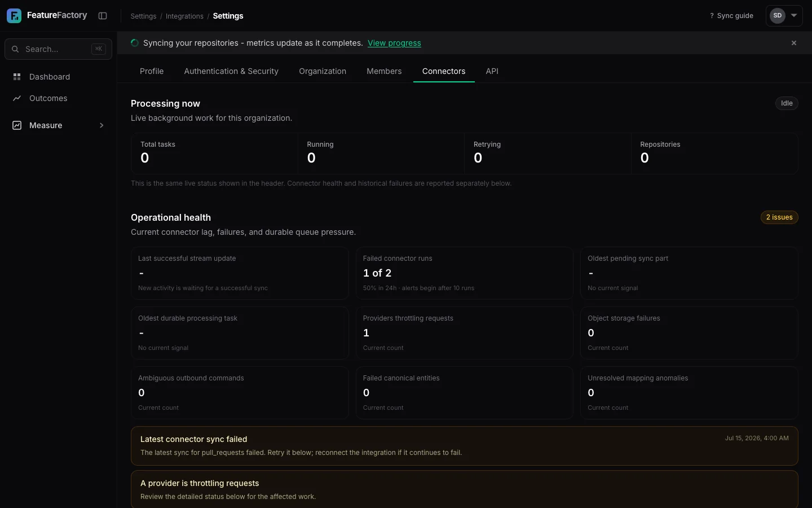Viewport: 812px width, 508px height.
Task: Open the provider throttling requests alert
Action: click(x=465, y=489)
